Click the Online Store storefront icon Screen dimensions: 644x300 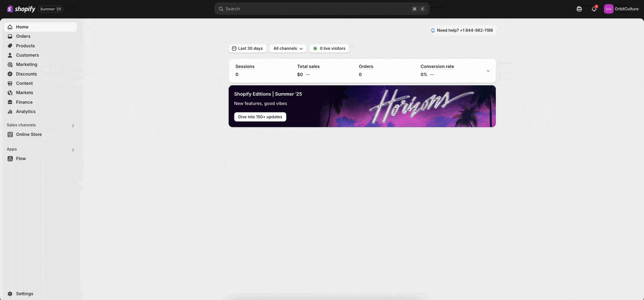pos(10,134)
